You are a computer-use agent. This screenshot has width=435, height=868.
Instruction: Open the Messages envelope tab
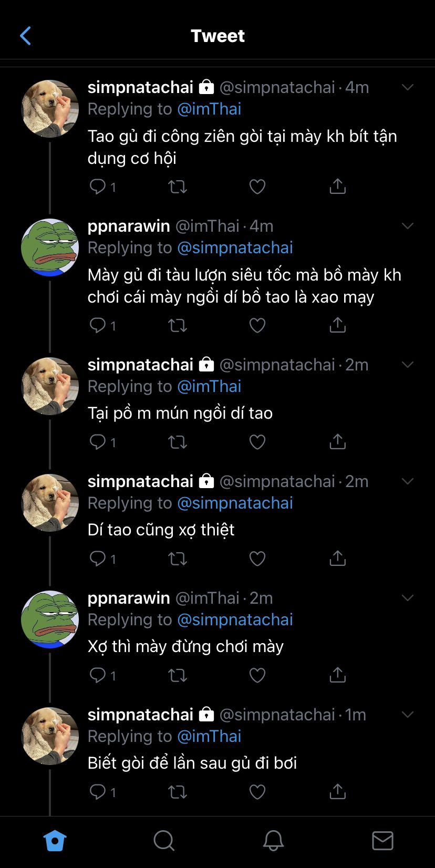point(382,841)
